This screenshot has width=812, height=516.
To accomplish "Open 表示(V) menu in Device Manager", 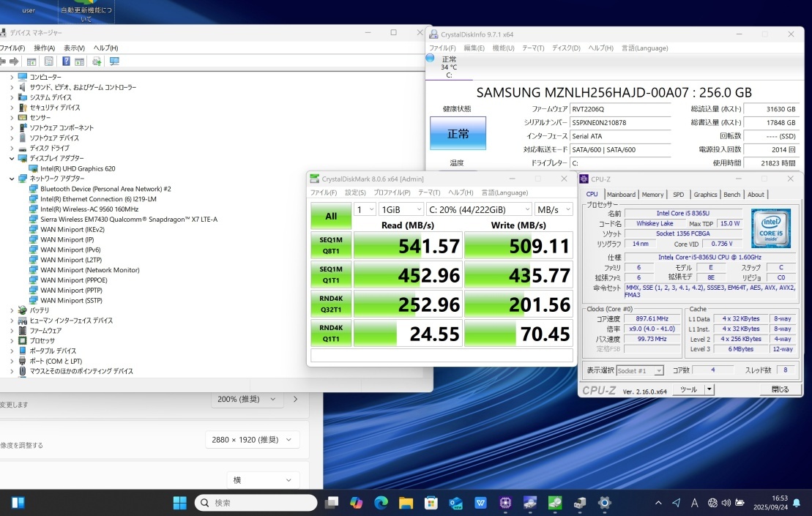I will point(74,48).
